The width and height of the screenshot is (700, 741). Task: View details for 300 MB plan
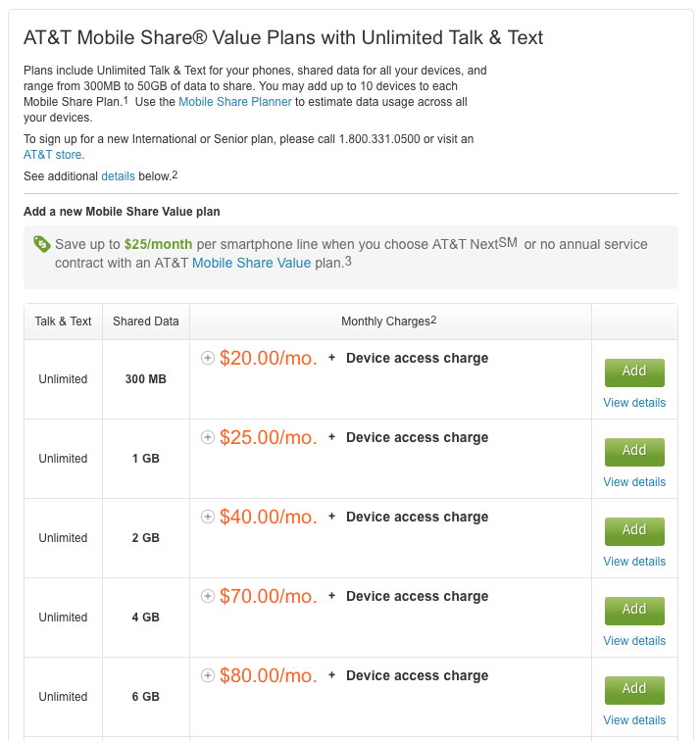pyautogui.click(x=634, y=403)
